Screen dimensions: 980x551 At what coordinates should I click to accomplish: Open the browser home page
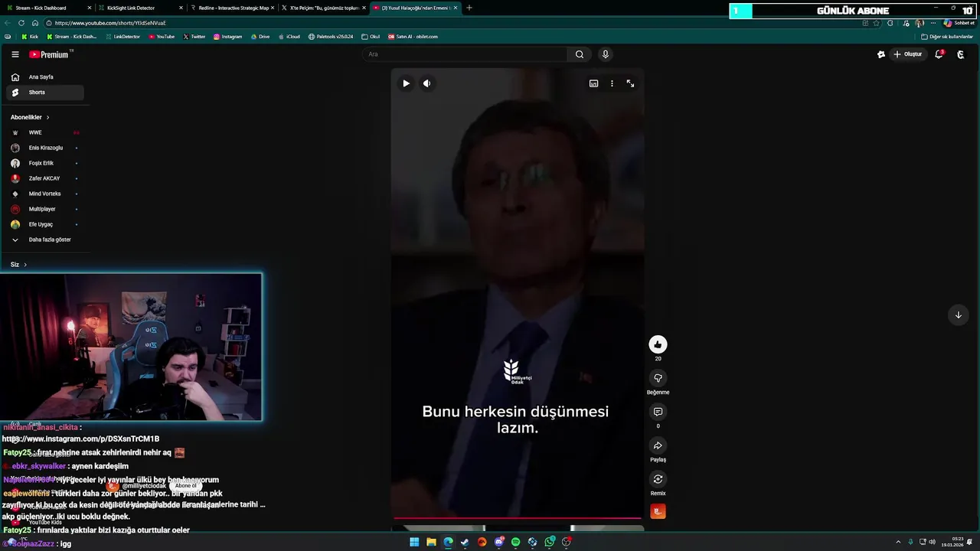(34, 23)
